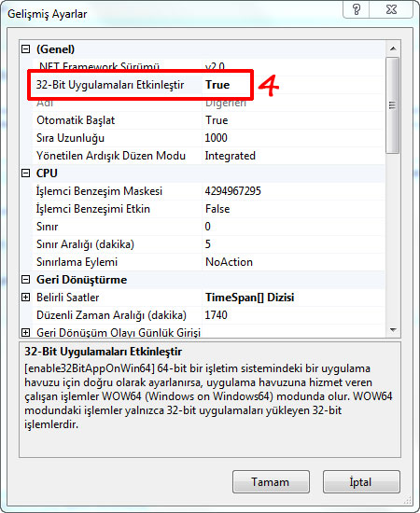
Task: Click the scrollbar up arrow
Action: click(393, 49)
